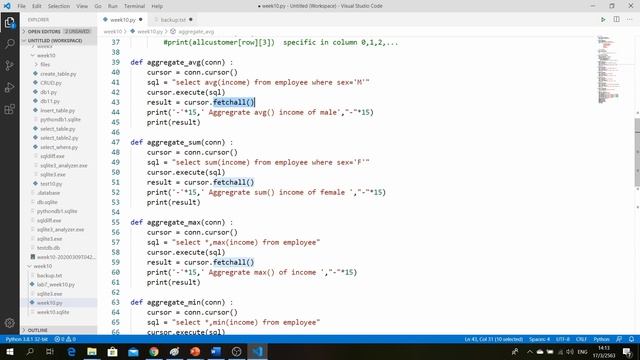This screenshot has width=640, height=360.
Task: Open Google Chrome from taskbar
Action: 154,351
